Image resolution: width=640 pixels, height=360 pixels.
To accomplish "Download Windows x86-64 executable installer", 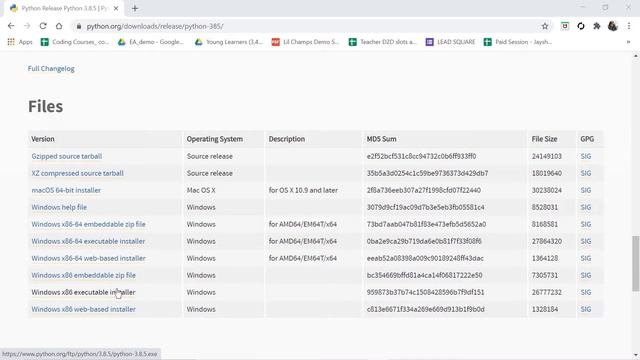I will [x=88, y=241].
